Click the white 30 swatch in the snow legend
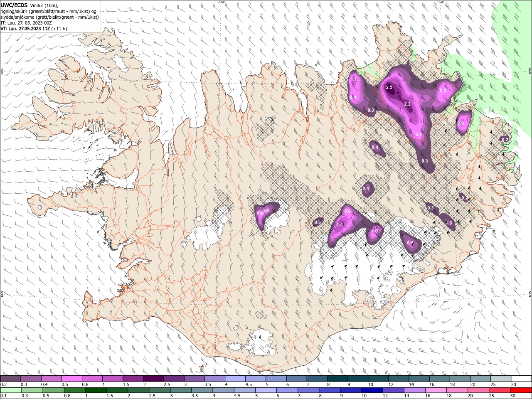 (521, 379)
